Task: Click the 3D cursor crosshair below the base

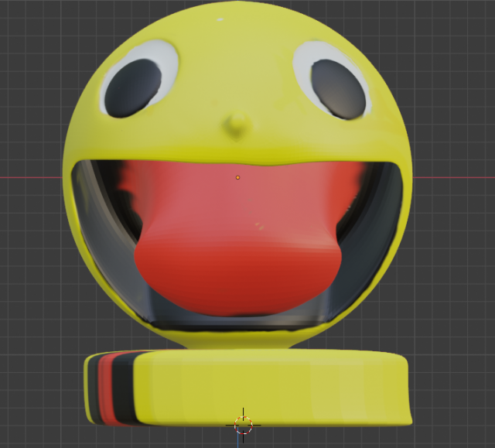Action: click(243, 426)
